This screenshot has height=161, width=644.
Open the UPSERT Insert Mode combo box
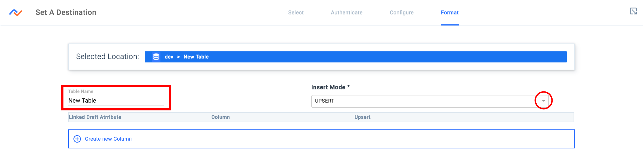(430, 101)
